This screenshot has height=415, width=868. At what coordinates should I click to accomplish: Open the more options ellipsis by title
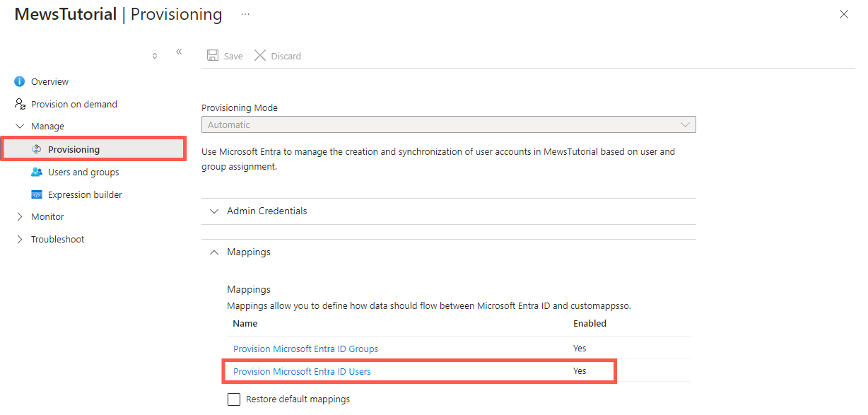pyautogui.click(x=245, y=14)
